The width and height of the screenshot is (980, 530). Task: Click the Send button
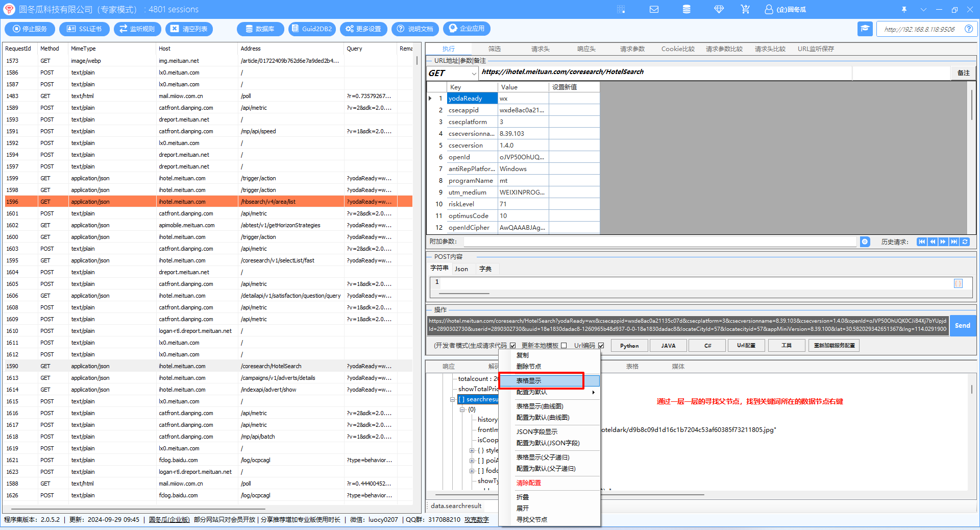pos(962,326)
